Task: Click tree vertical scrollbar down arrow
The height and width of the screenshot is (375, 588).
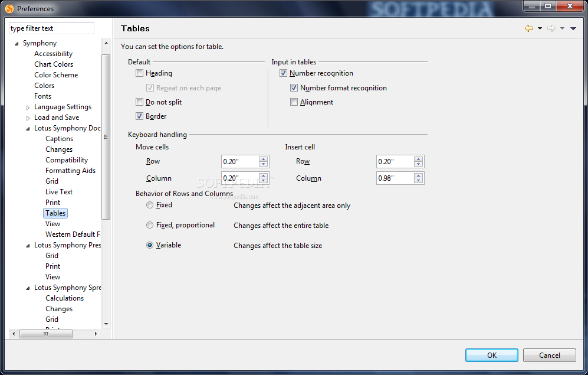Action: [106, 324]
